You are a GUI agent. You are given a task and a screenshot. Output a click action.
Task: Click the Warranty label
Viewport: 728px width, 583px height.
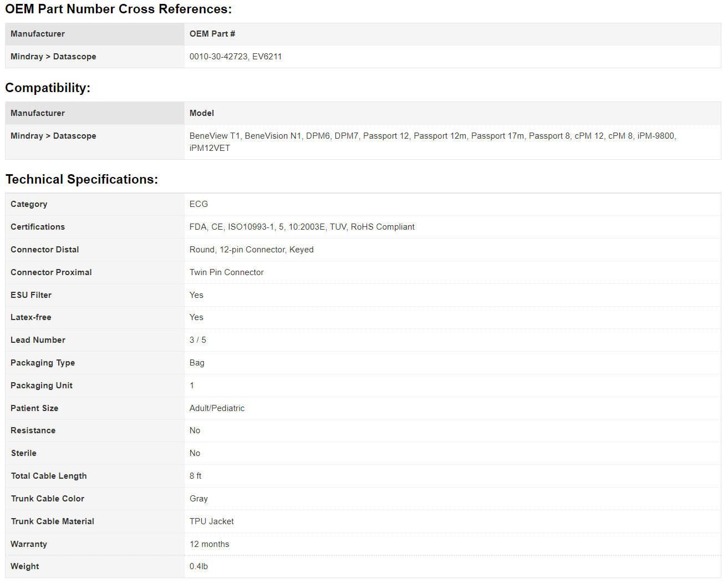29,544
